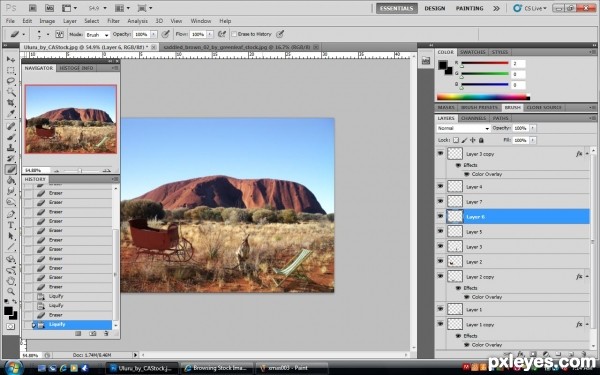Select the Type tool
This screenshot has height=375, width=600.
click(x=11, y=225)
